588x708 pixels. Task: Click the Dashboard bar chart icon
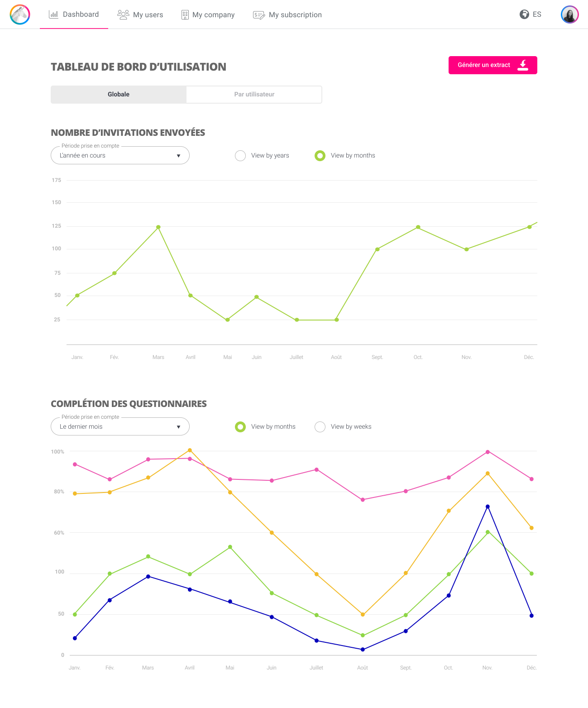pos(53,14)
